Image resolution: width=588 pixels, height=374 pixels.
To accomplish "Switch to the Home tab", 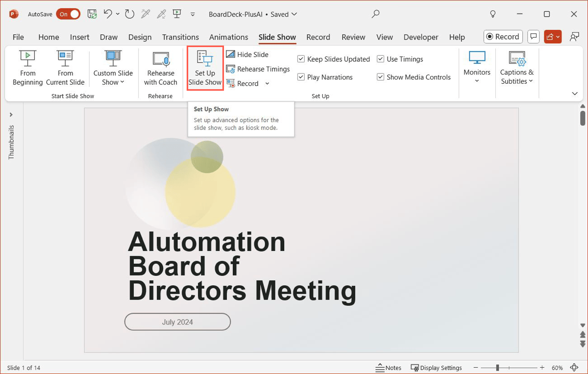I will [x=49, y=37].
